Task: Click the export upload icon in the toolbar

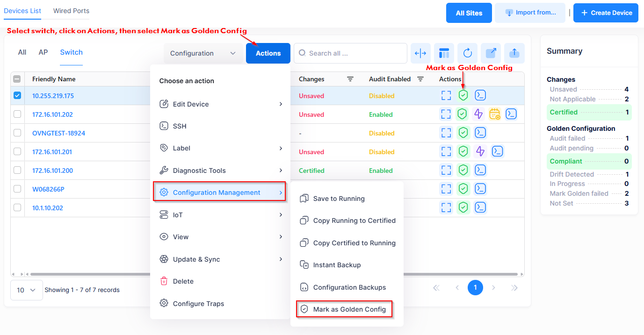Action: tap(514, 53)
